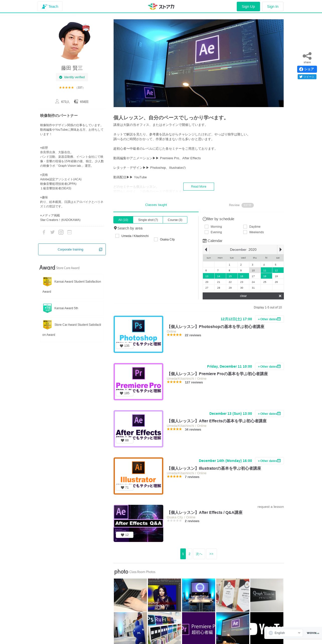Click the 658回 classes held icon
The height and width of the screenshot is (644, 322).
pos(76,101)
